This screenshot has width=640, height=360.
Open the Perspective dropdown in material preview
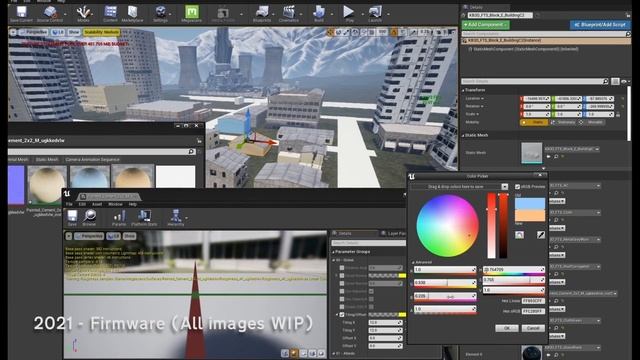(x=89, y=236)
